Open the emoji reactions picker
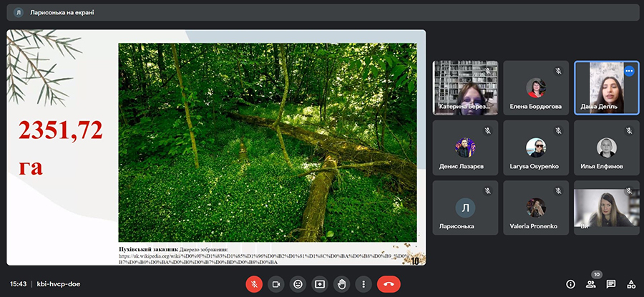The image size is (644, 297). [x=298, y=284]
